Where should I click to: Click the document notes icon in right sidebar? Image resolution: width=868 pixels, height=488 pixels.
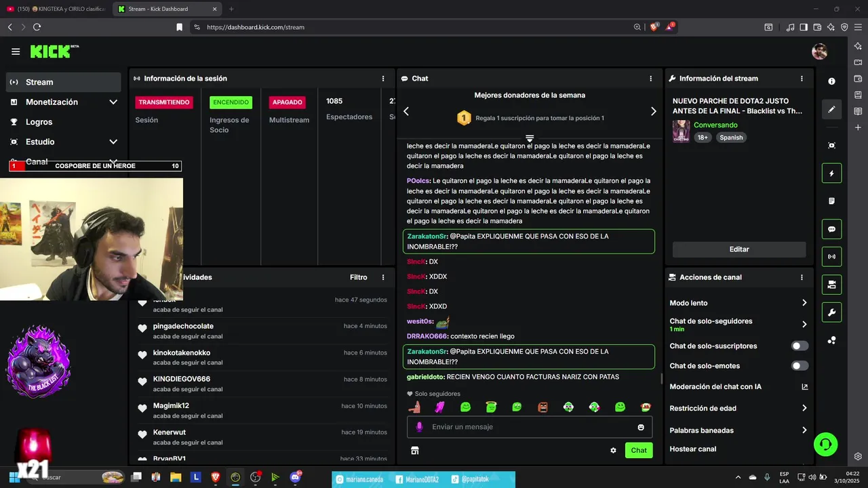point(832,201)
